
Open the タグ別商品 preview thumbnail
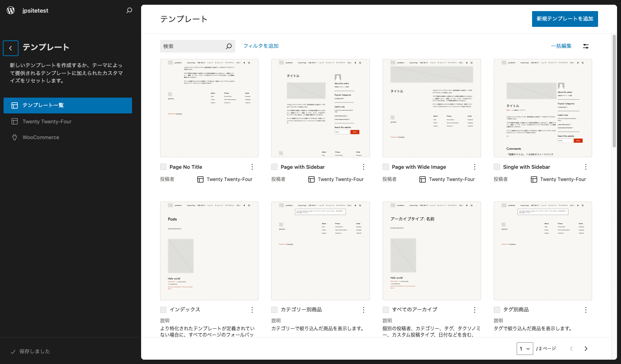tap(543, 251)
